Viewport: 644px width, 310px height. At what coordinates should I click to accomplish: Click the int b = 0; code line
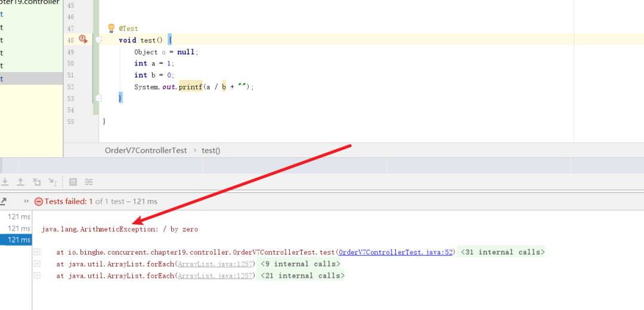tap(154, 75)
